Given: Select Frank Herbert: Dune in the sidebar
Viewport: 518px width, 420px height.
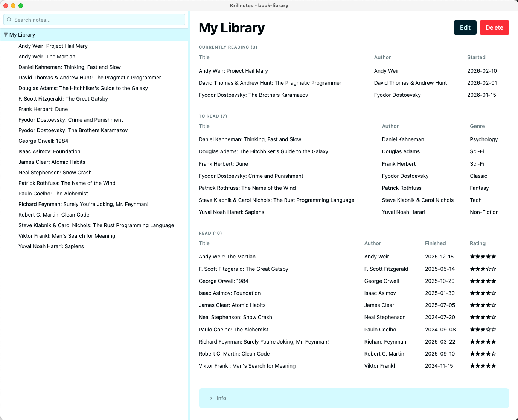Looking at the screenshot, I should click(43, 109).
